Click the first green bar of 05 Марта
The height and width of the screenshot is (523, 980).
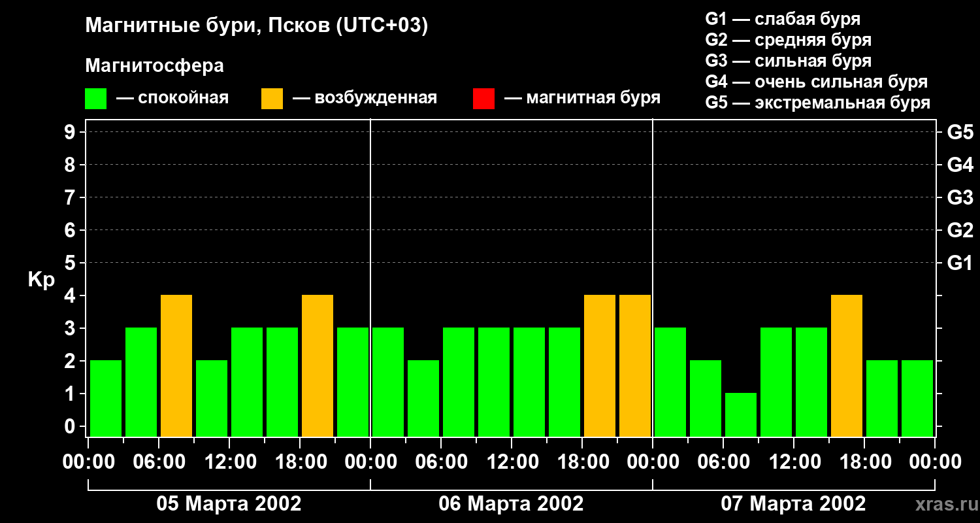tap(106, 398)
